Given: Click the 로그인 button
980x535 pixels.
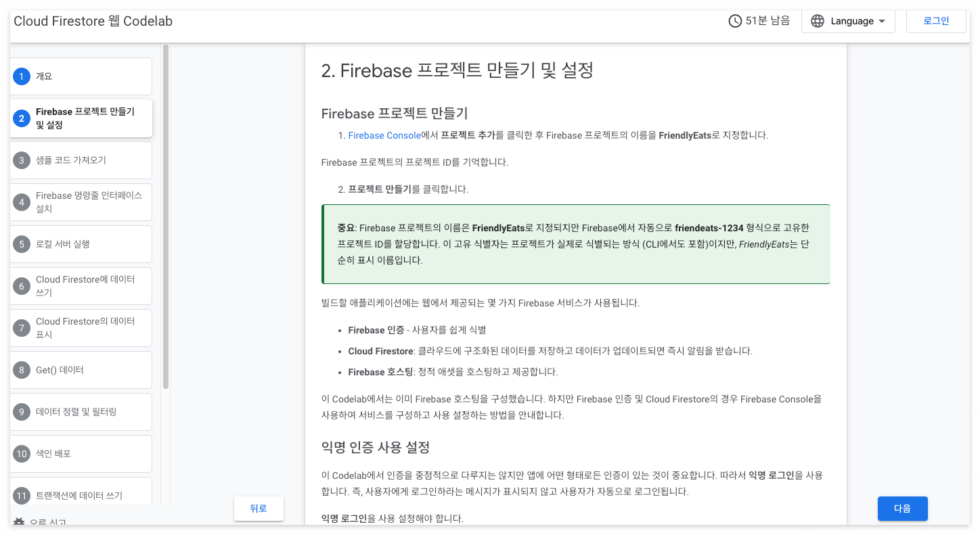Looking at the screenshot, I should [x=936, y=21].
